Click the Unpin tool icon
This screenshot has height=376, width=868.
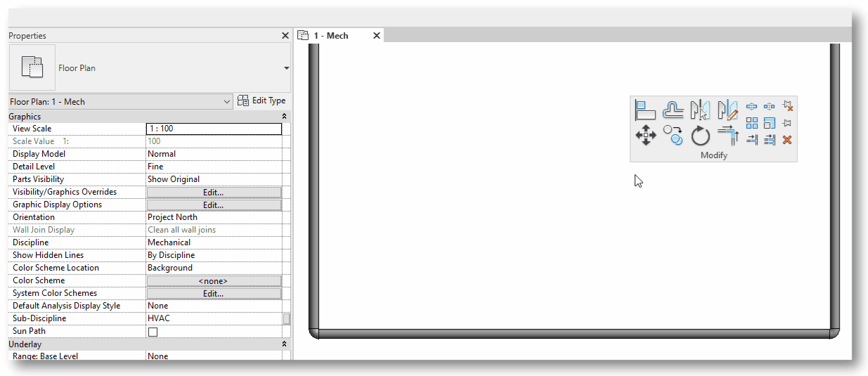(788, 105)
